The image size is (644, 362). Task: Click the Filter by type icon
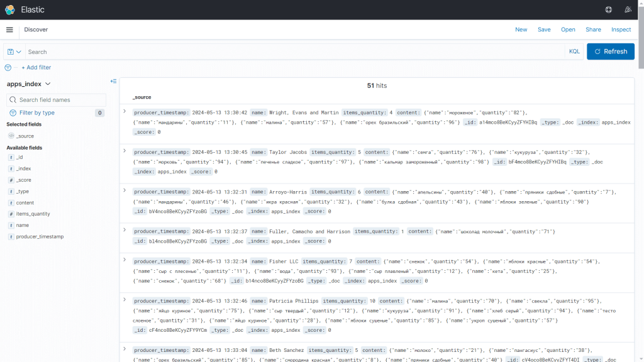click(13, 113)
